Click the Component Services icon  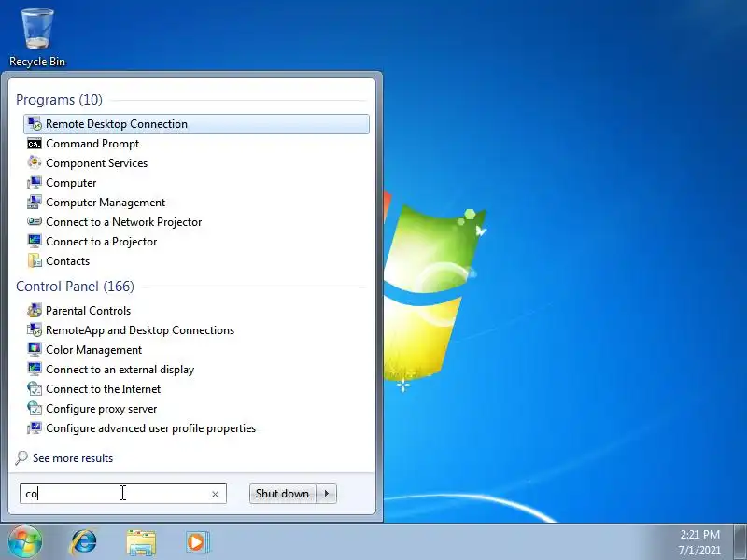coord(35,162)
